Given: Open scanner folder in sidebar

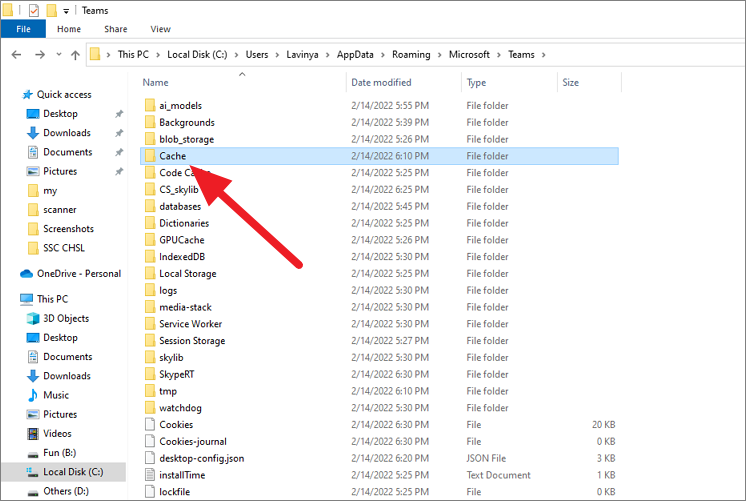Looking at the screenshot, I should tap(59, 210).
